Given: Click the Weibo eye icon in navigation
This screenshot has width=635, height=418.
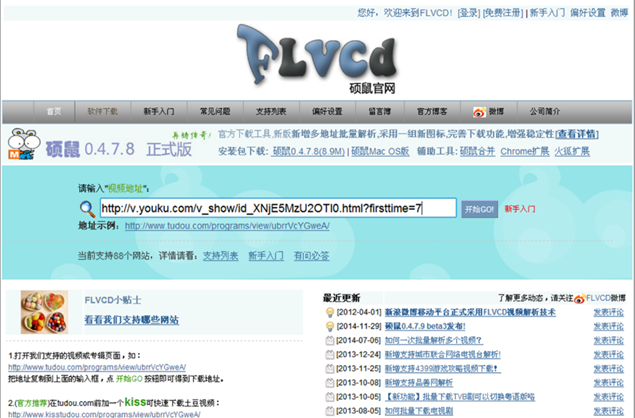Looking at the screenshot, I should click(479, 112).
